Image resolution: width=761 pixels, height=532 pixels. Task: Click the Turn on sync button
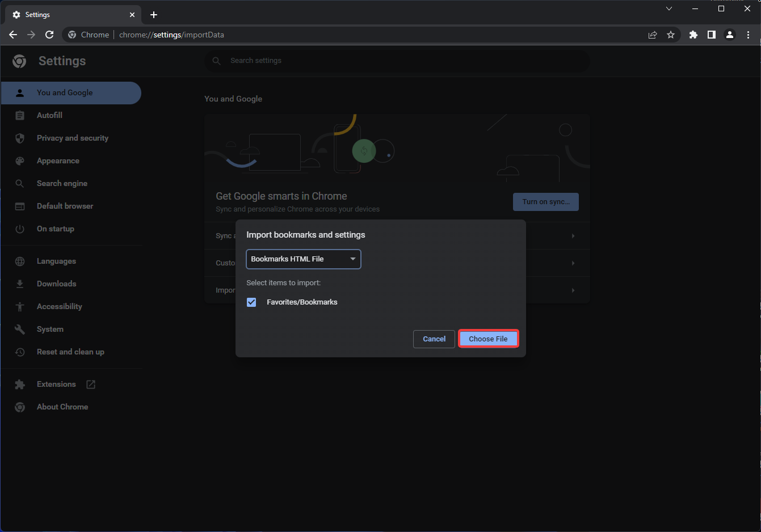click(546, 202)
